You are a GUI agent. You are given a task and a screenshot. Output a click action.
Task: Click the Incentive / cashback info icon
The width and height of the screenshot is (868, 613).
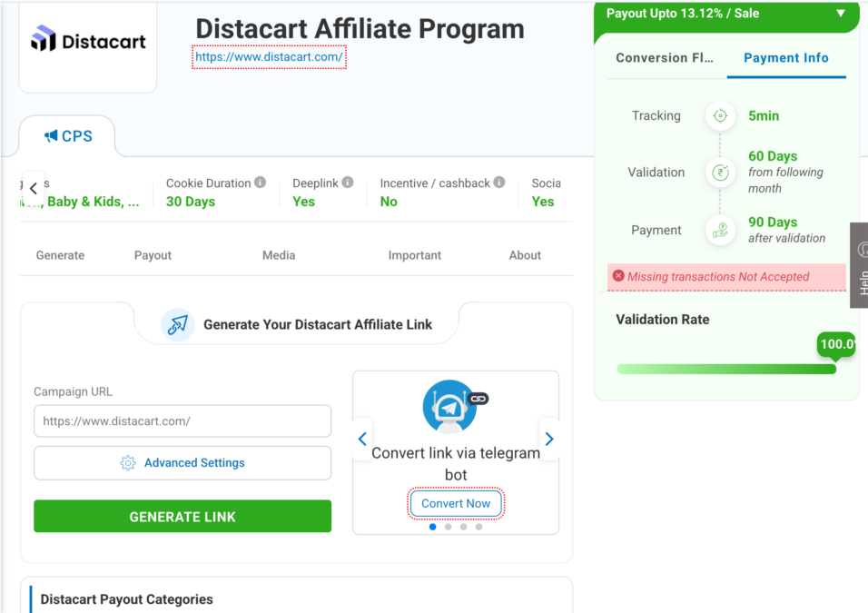click(x=499, y=183)
